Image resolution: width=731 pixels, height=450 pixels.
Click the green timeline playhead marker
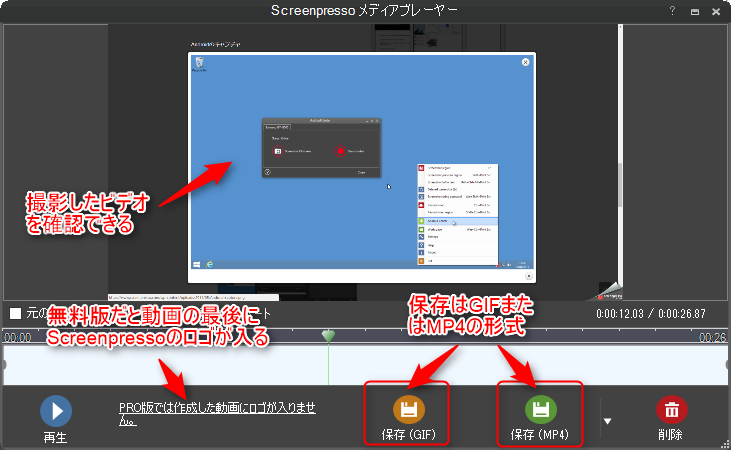coord(328,336)
